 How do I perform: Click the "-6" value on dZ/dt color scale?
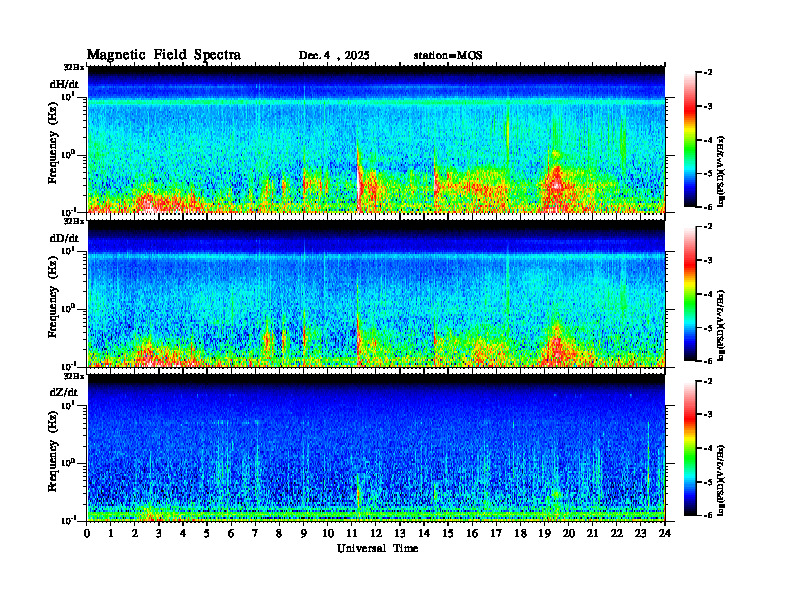(708, 515)
